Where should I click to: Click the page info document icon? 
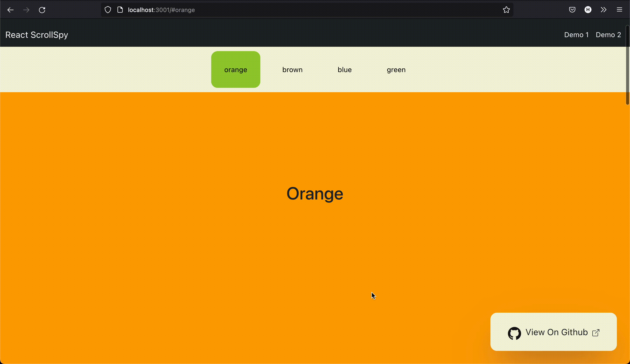[120, 10]
